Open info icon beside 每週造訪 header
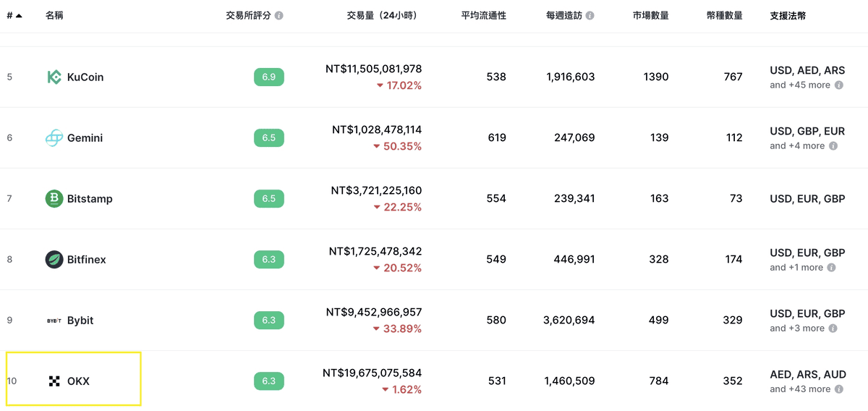Image resolution: width=868 pixels, height=411 pixels. [590, 15]
